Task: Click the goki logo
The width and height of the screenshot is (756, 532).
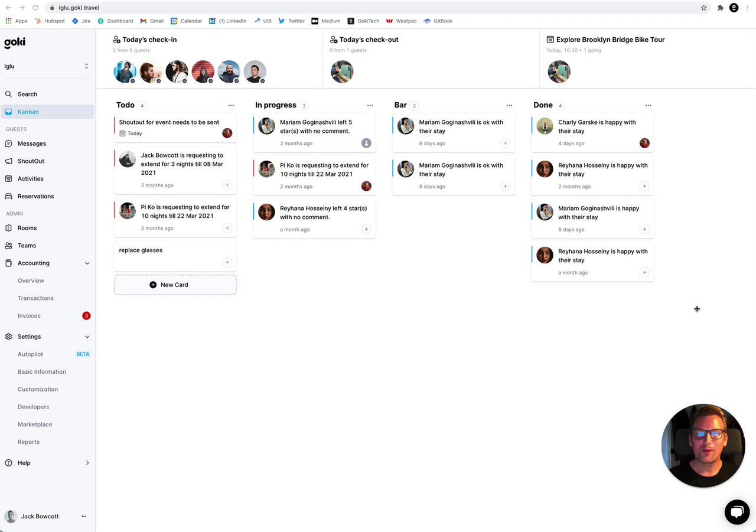Action: pos(15,43)
